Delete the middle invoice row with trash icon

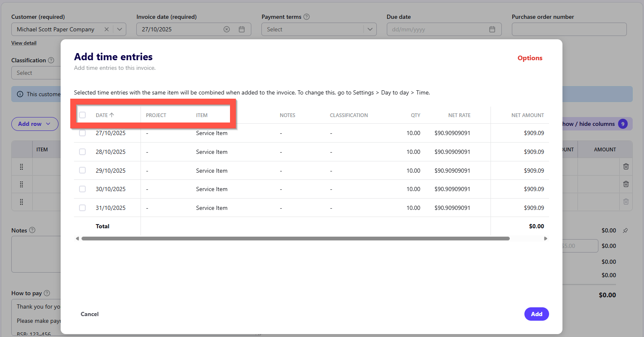(x=626, y=184)
